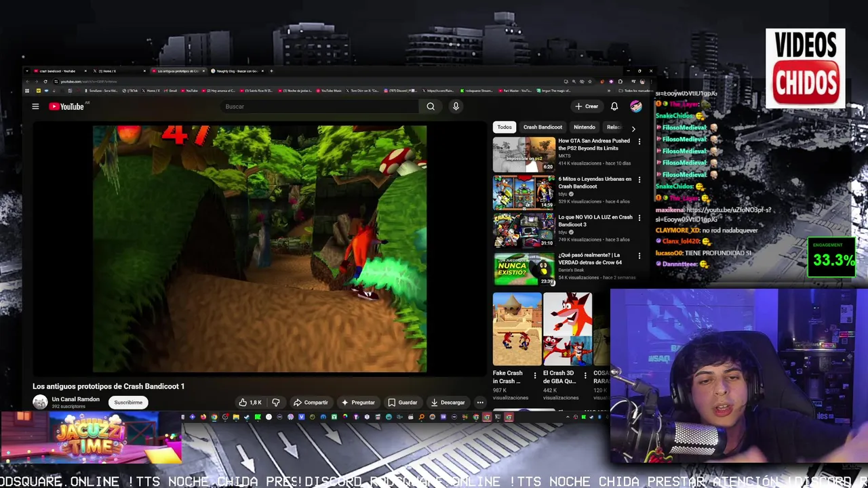Viewport: 868px width, 488px height.
Task: Click the video title Los antiguos prototipos
Action: pyautogui.click(x=108, y=386)
